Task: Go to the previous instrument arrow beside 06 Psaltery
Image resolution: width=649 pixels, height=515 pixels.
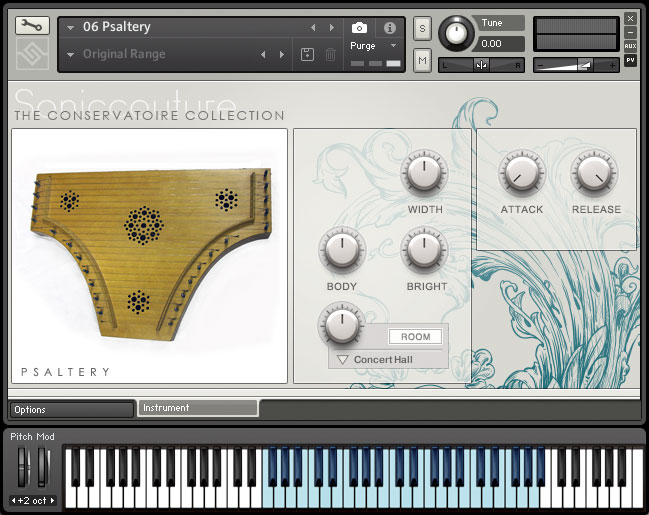Action: click(x=313, y=27)
